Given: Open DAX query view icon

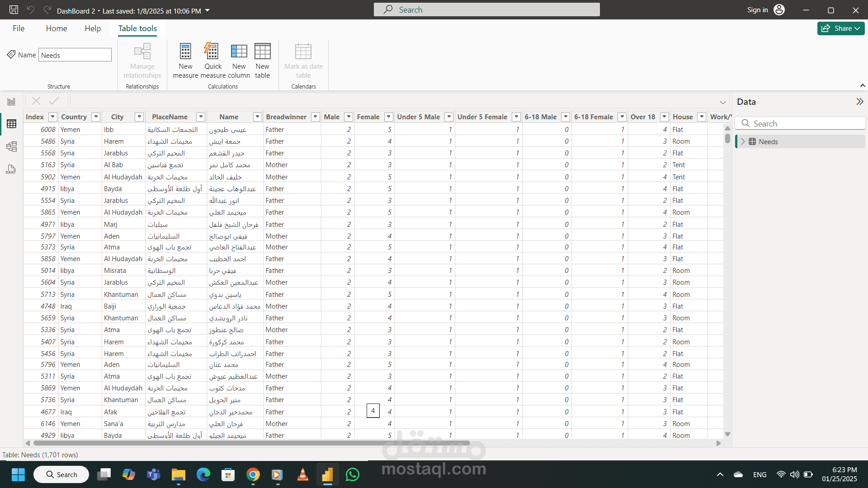Looking at the screenshot, I should click(x=11, y=169).
